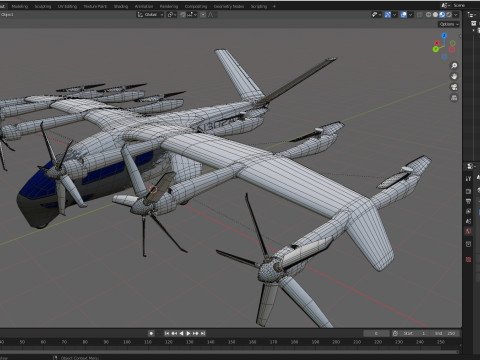The width and height of the screenshot is (480, 360).
Task: Switch to Sculpting workspace tab
Action: pyautogui.click(x=43, y=6)
